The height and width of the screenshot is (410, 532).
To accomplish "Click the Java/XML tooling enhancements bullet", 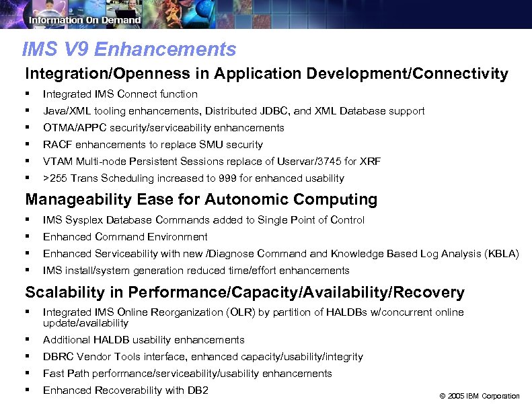I will click(x=234, y=111).
